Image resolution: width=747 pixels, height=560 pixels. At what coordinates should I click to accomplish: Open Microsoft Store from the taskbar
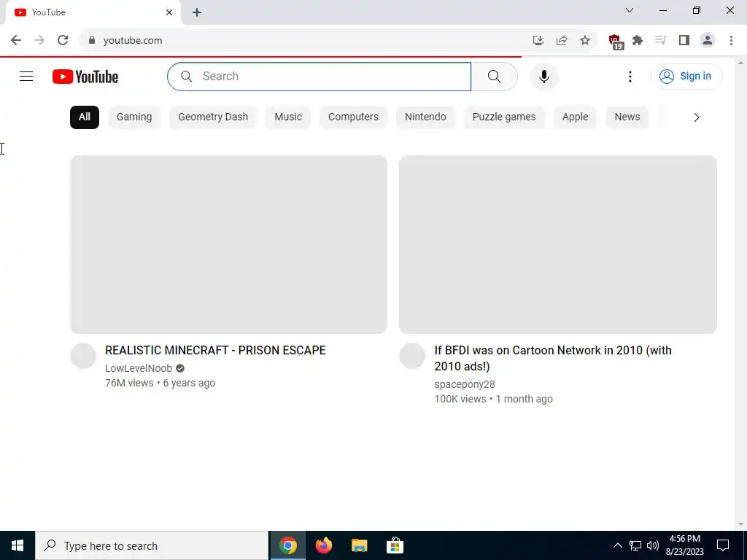coord(395,545)
